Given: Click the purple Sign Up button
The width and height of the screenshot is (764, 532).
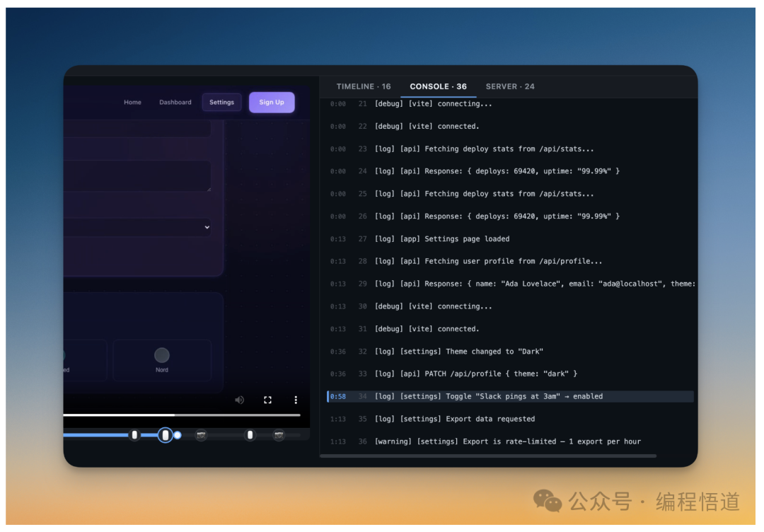Looking at the screenshot, I should [x=272, y=103].
